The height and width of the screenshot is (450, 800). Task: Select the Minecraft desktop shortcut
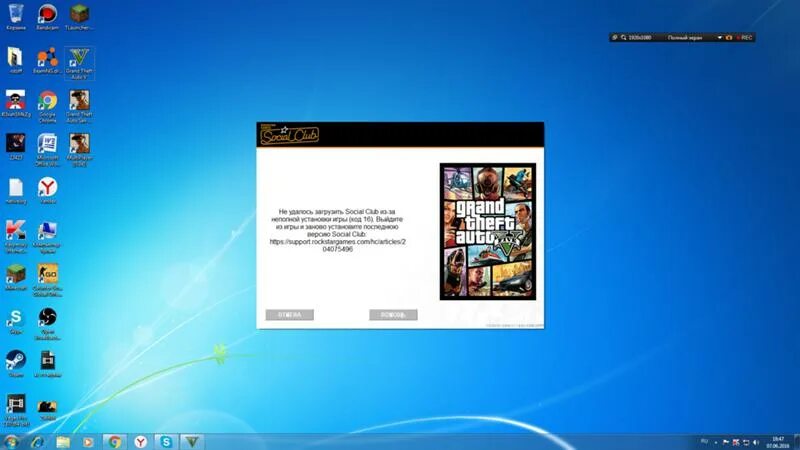tap(16, 277)
